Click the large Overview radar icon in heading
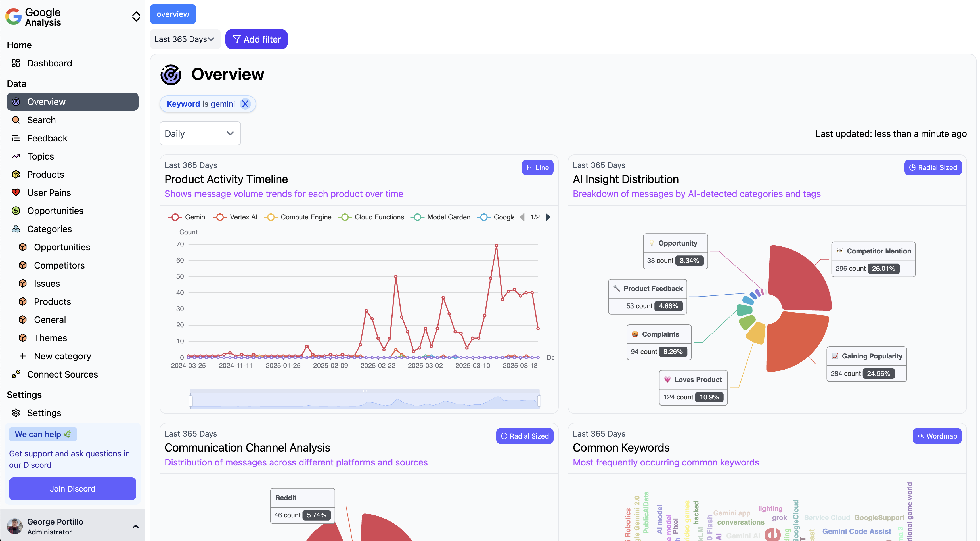The height and width of the screenshot is (541, 980). [171, 75]
